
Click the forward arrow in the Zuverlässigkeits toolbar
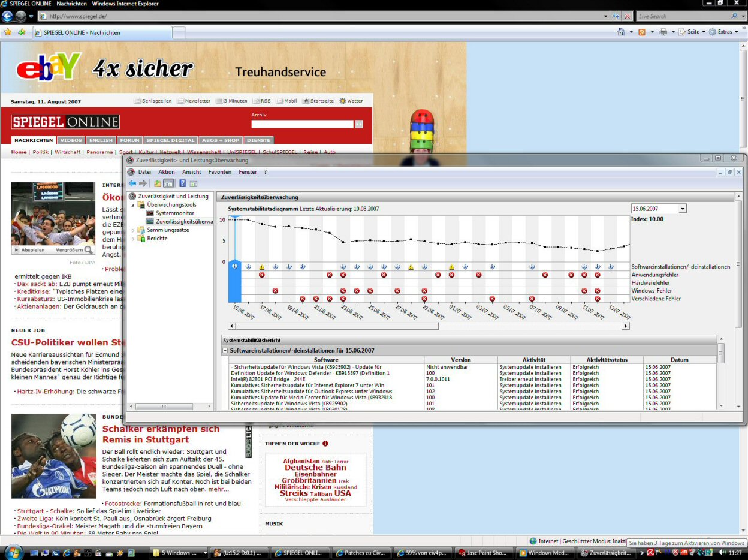tap(143, 183)
